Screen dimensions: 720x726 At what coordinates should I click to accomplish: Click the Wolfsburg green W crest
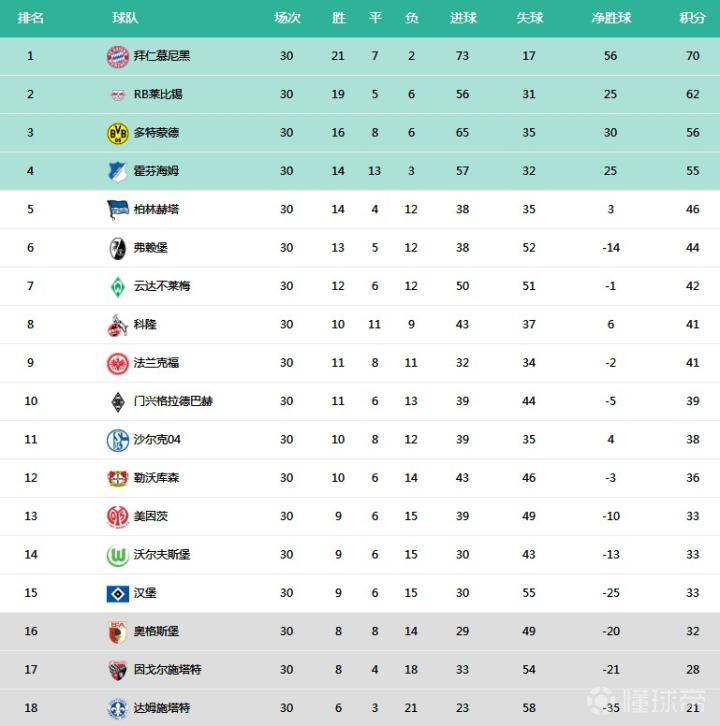[118, 555]
